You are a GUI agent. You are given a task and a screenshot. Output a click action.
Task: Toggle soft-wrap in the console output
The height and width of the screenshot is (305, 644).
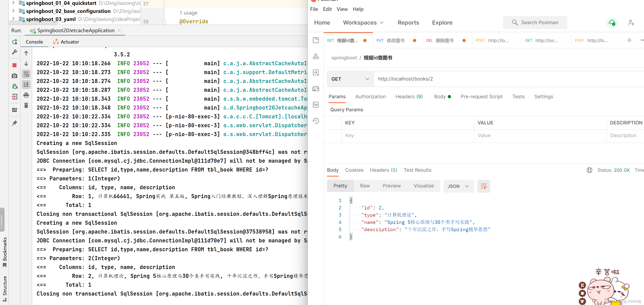26,74
